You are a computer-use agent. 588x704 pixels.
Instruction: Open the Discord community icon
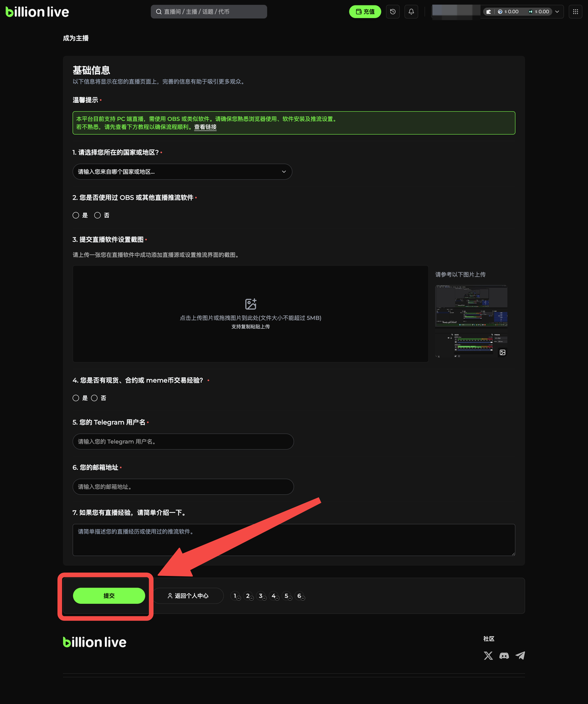[504, 656]
